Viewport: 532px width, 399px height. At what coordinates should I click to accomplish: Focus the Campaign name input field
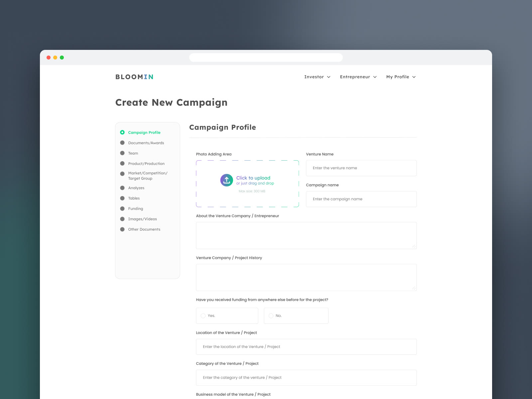click(361, 199)
